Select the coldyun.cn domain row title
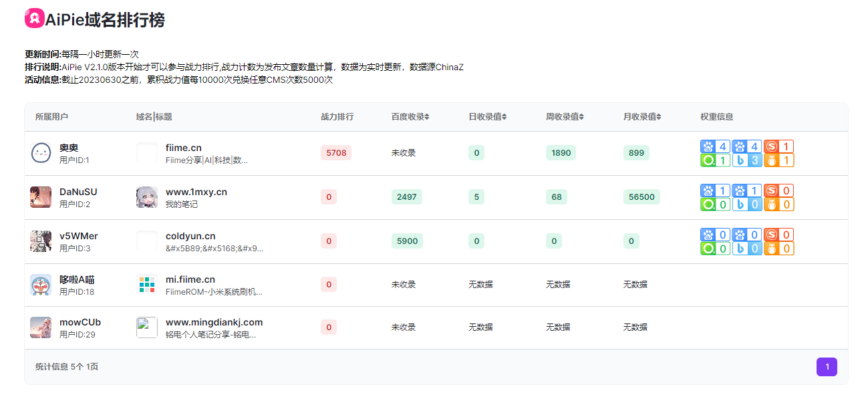Viewport: 868px width, 409px height. (190, 236)
